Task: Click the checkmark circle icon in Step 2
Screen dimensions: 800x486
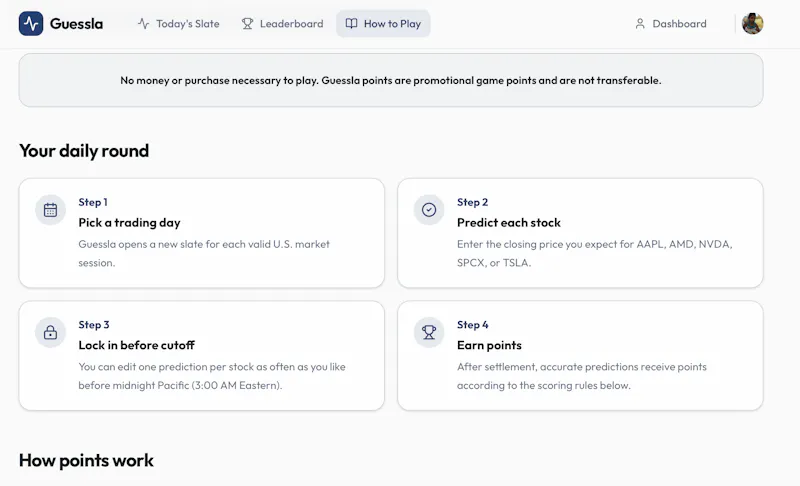Action: [429, 210]
